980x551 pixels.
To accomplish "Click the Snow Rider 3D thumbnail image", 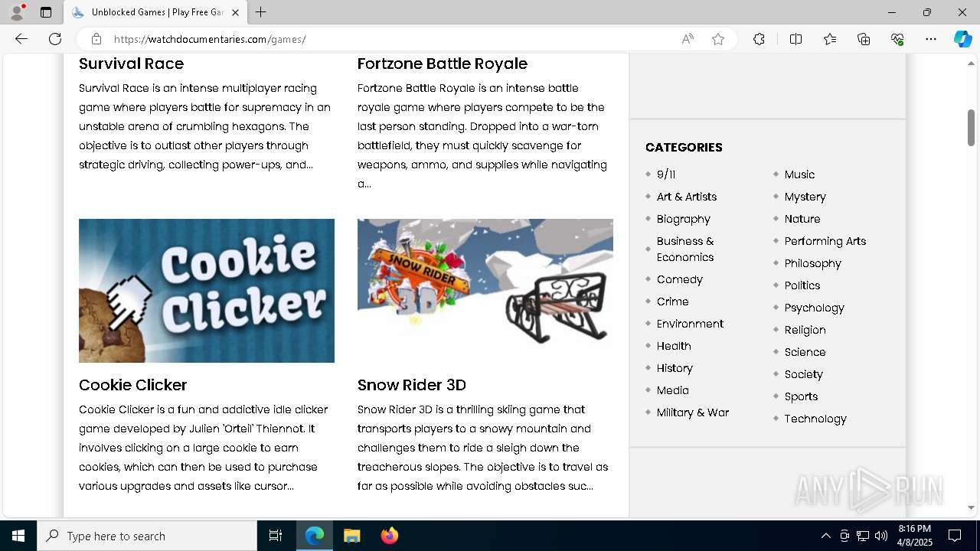I will pos(485,291).
